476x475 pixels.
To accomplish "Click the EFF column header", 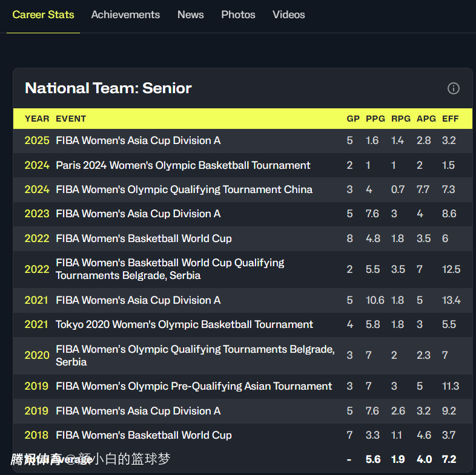I will [x=450, y=119].
